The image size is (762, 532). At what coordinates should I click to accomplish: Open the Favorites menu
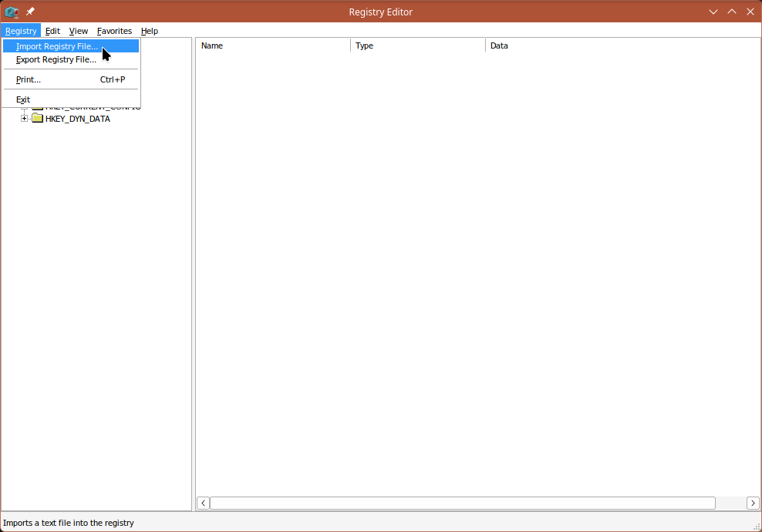(x=114, y=31)
